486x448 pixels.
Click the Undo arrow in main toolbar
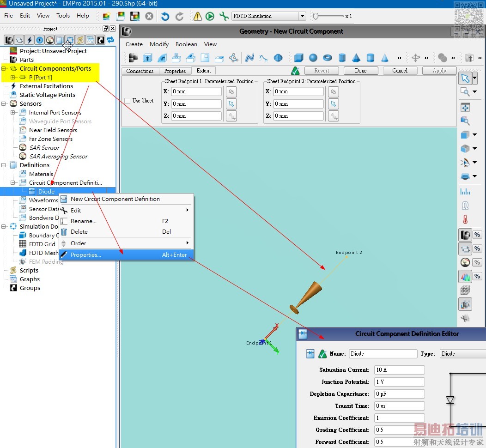[x=165, y=16]
